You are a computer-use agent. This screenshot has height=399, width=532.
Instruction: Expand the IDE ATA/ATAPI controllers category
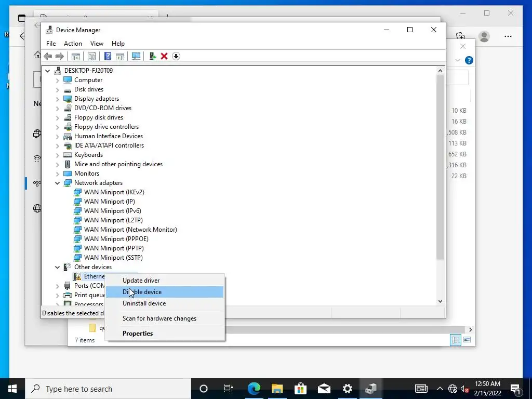pyautogui.click(x=57, y=145)
